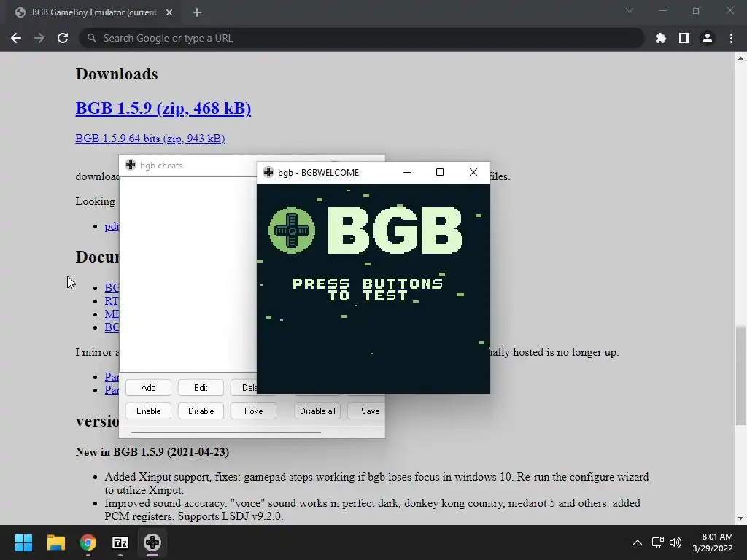Click the page scrollbar up arrow
Viewport: 747px width, 560px height.
tap(740, 58)
